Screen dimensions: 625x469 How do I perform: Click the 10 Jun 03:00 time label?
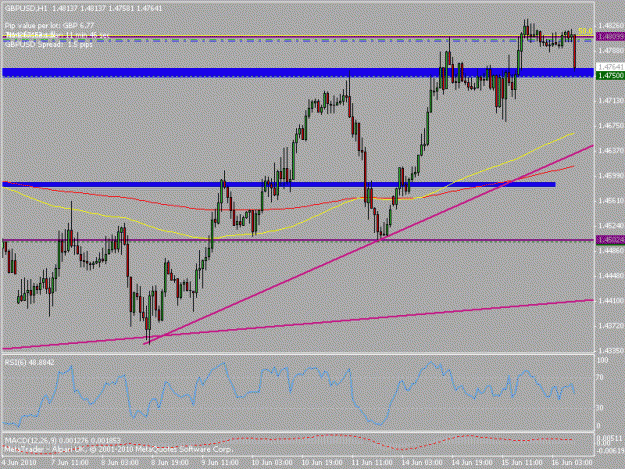point(272,463)
